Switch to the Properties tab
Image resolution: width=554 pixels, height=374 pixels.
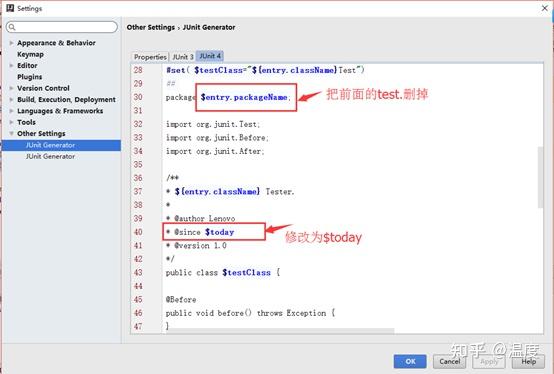point(150,57)
